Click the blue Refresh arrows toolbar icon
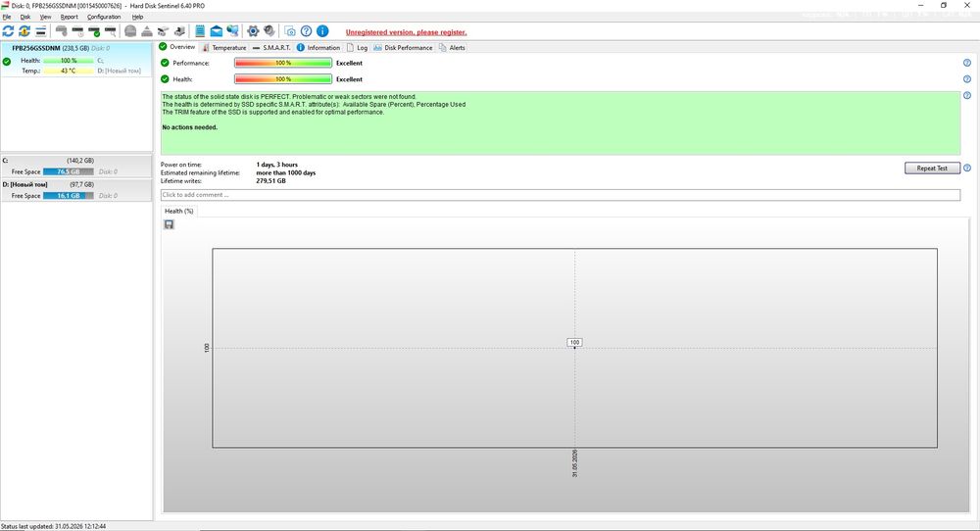 click(x=8, y=30)
